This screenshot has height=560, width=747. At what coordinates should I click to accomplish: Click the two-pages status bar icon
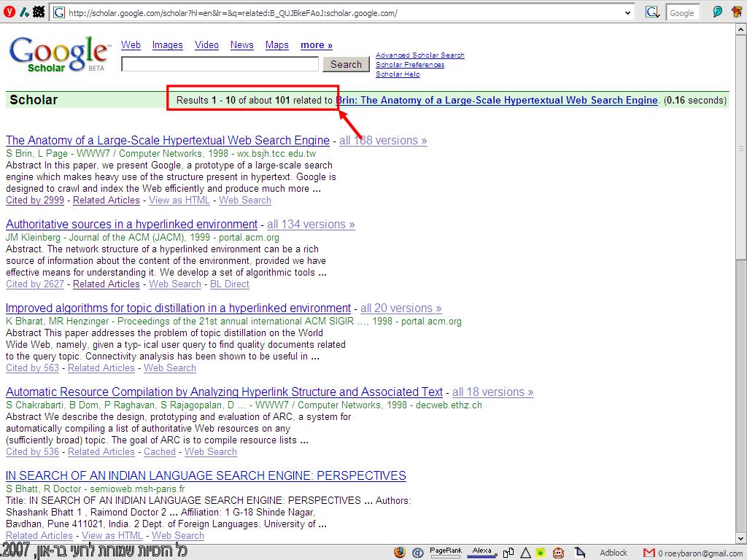(x=508, y=553)
